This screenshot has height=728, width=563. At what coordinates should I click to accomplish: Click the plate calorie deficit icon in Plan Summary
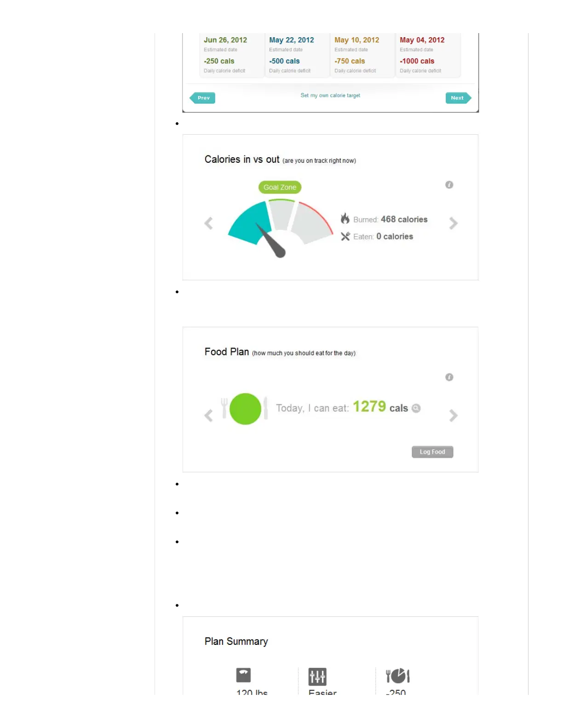click(398, 676)
